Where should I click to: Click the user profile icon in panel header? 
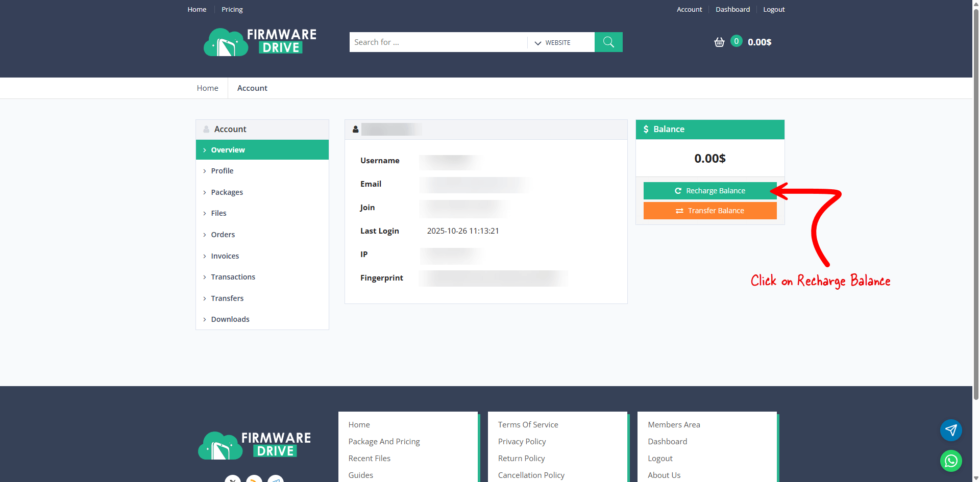click(x=356, y=130)
